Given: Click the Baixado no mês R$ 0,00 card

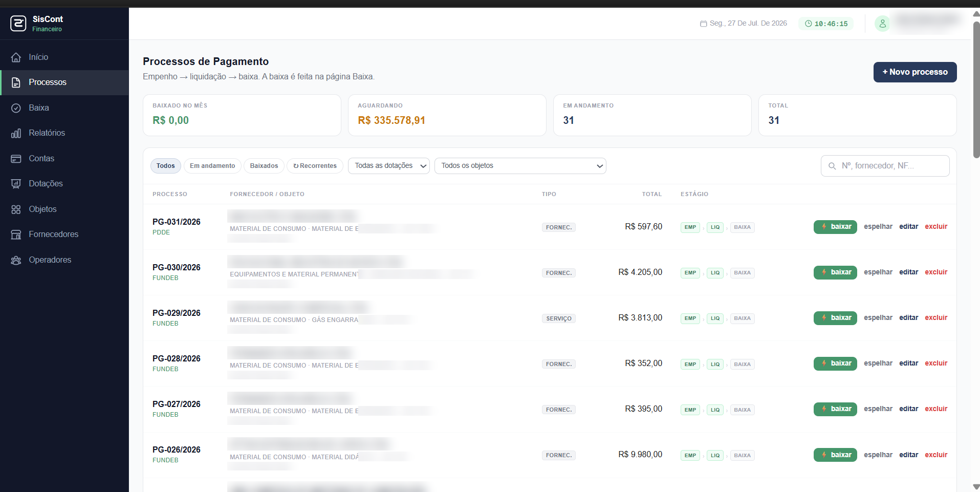Looking at the screenshot, I should tap(242, 115).
